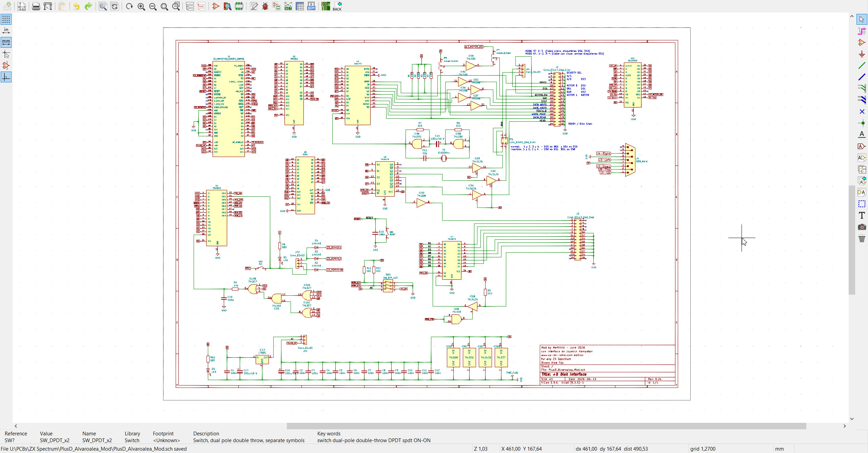This screenshot has width=868, height=453.
Task: Pick the Place Junction tool
Action: pos(862,123)
